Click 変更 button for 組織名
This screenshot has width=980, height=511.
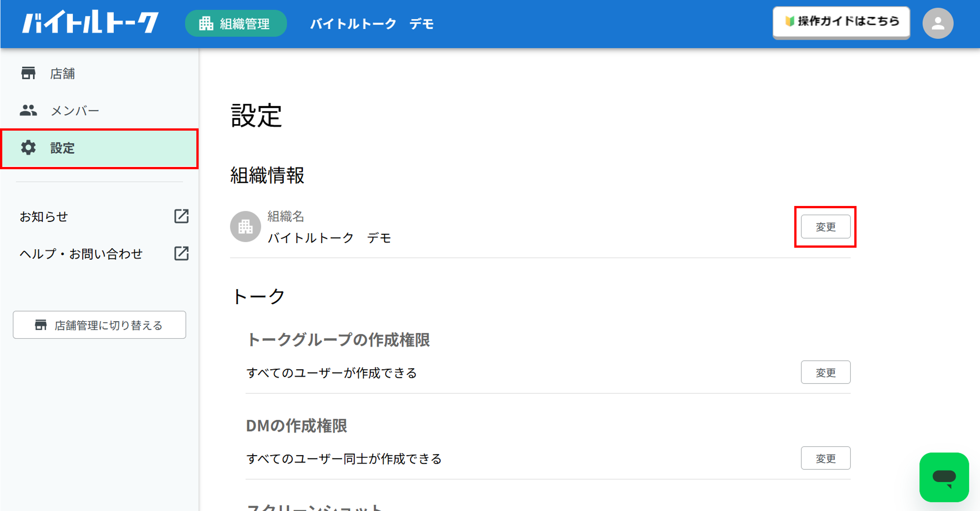[826, 227]
